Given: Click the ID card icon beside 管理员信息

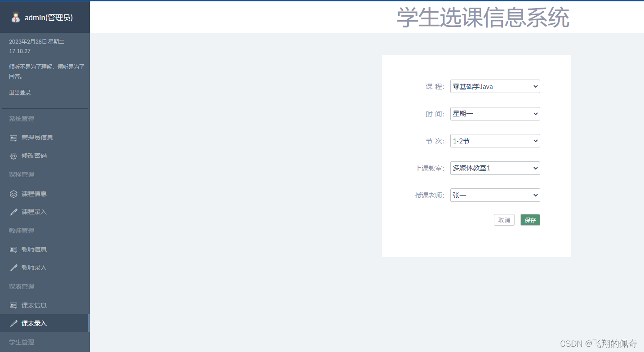Looking at the screenshot, I should (x=13, y=138).
